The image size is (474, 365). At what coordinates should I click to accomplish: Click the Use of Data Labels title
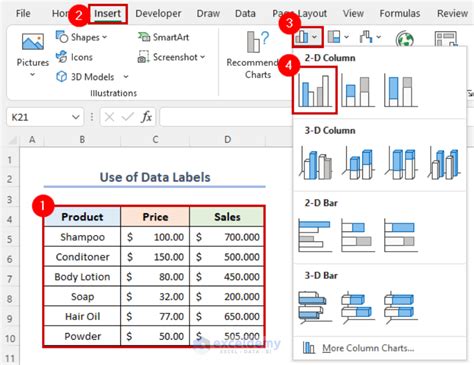click(155, 177)
